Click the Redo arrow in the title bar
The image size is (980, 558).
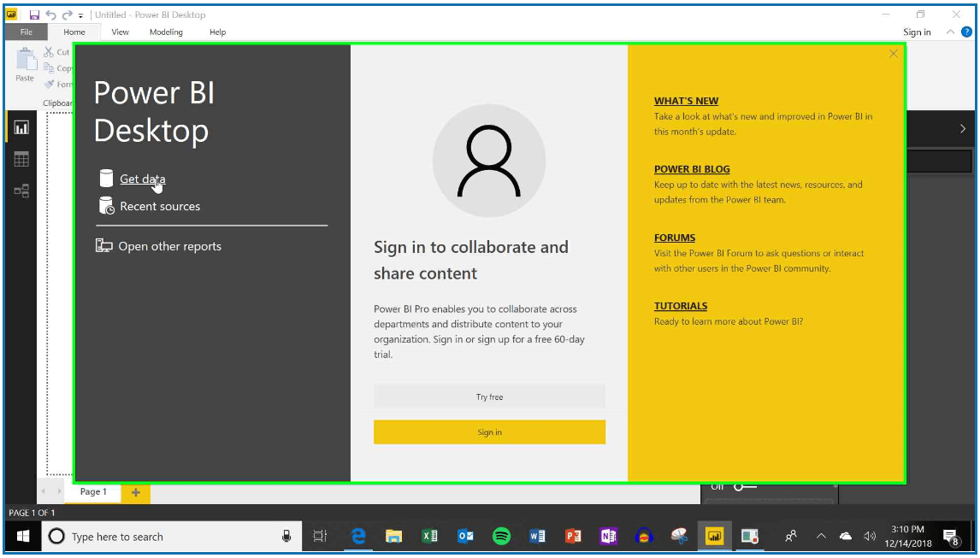67,15
